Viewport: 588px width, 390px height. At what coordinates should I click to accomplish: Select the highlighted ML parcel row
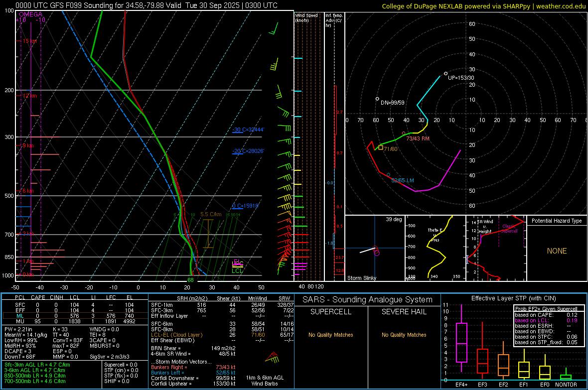(x=75, y=316)
